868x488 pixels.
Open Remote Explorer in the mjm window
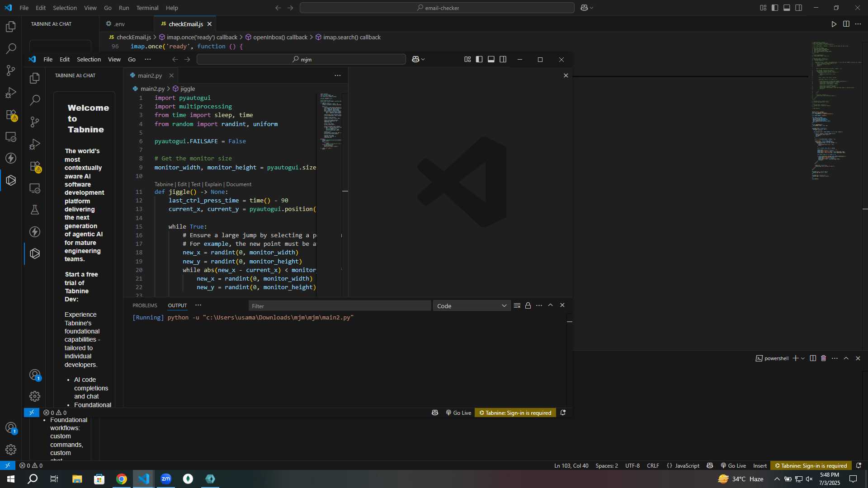tap(35, 188)
